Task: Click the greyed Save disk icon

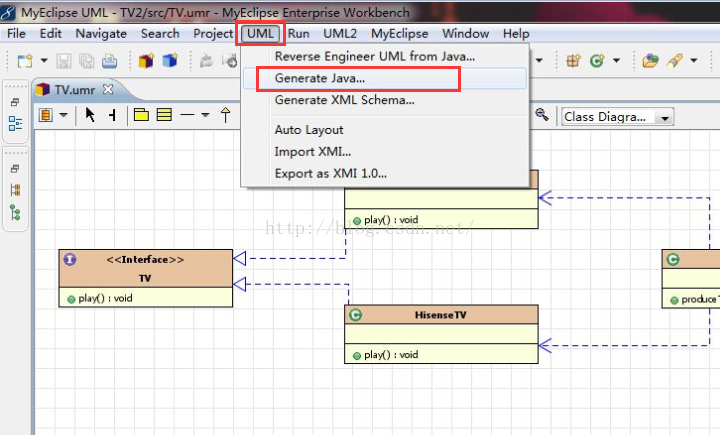Action: 64,61
